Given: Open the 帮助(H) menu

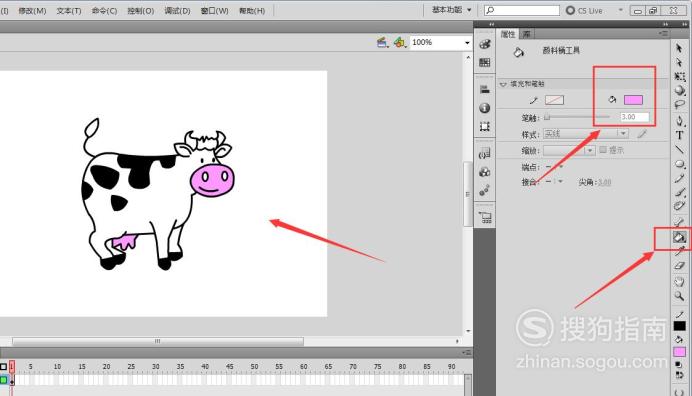Looking at the screenshot, I should 252,11.
